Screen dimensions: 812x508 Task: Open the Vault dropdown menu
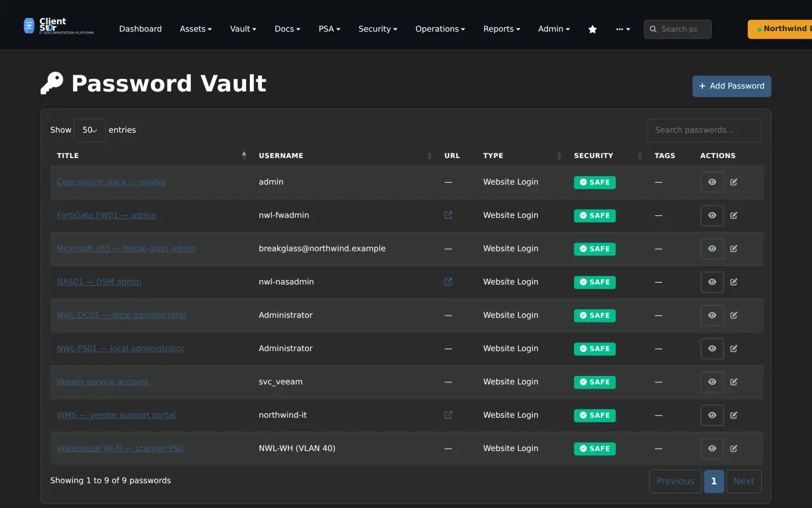click(243, 29)
